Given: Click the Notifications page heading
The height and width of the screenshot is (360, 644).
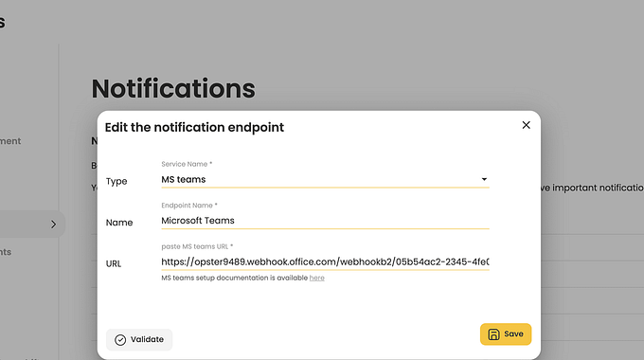Looking at the screenshot, I should click(173, 88).
